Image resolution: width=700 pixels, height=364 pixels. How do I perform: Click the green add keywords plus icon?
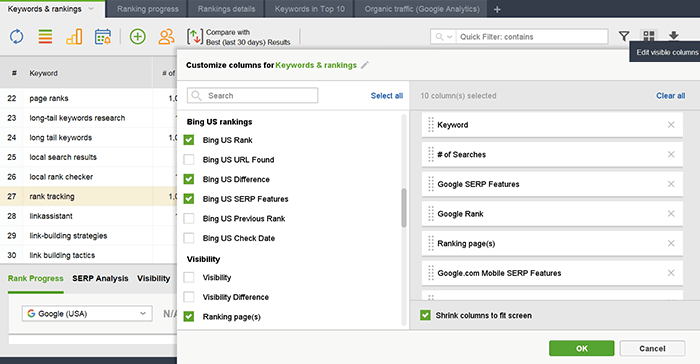click(x=138, y=37)
